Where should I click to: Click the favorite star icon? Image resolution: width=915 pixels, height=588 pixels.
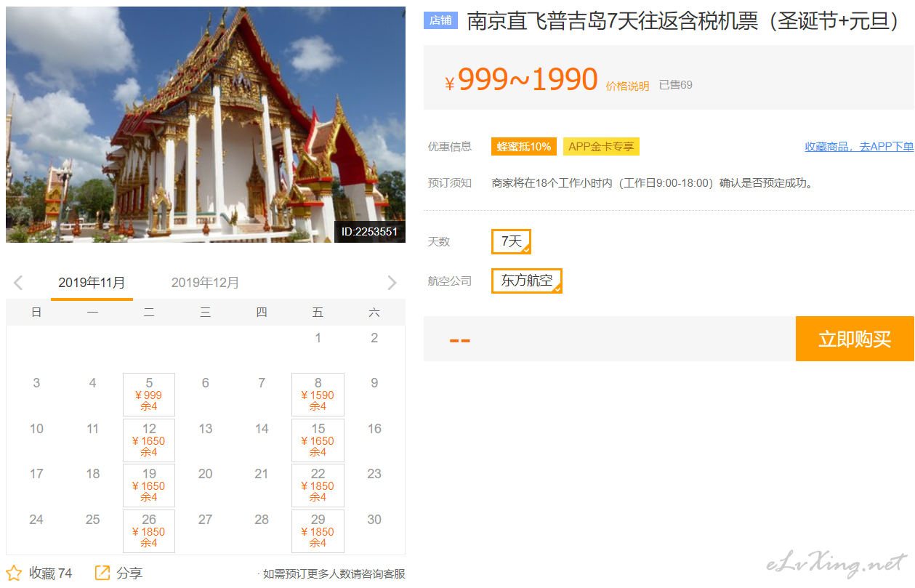[14, 573]
